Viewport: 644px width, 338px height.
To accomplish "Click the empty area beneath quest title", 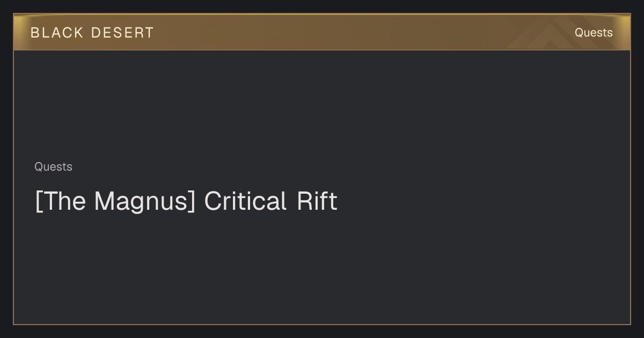I will [x=322, y=268].
